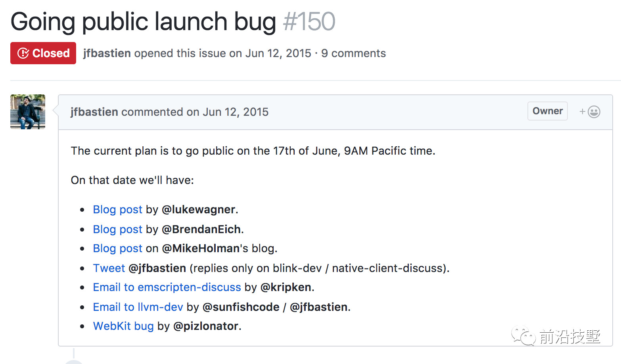This screenshot has height=364, width=621.
Task: Open the Blog post link on MikeHolman's blog
Action: pos(117,248)
